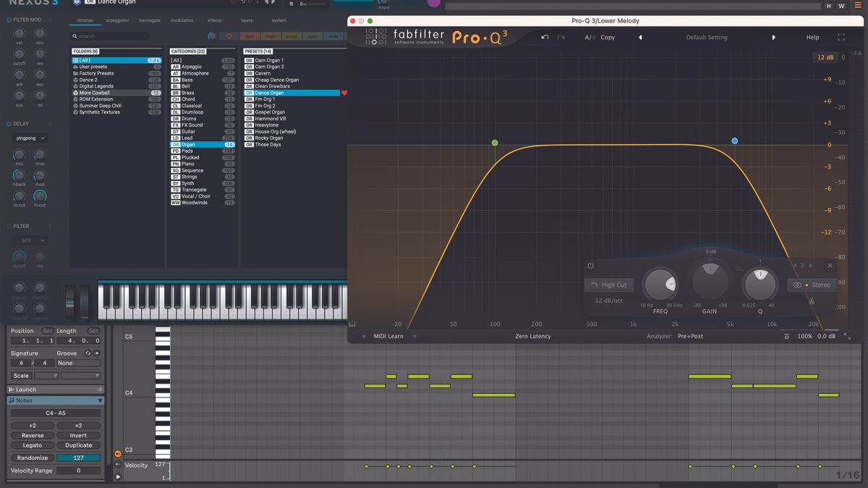Image resolution: width=868 pixels, height=488 pixels.
Task: Click the Stereo placement icon in band controls
Action: [x=797, y=285]
